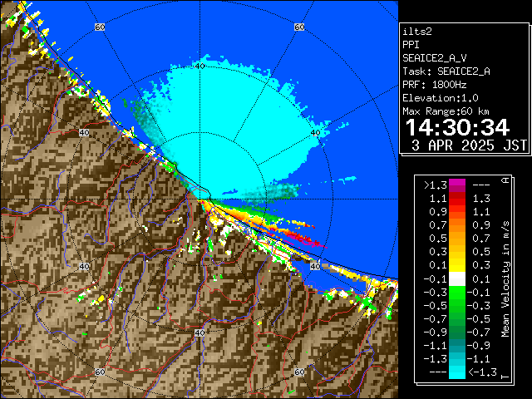
Task: Click the right-column "-0.9" legend value
Action: pyautogui.click(x=479, y=346)
